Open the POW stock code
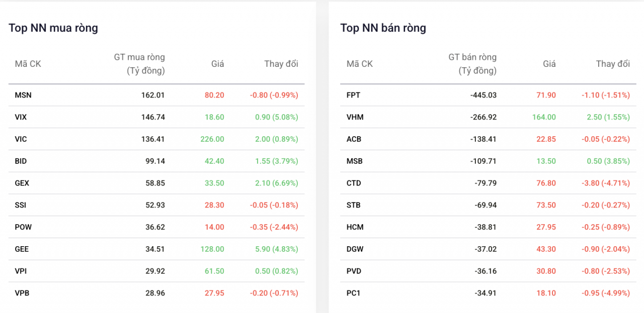The width and height of the screenshot is (644, 313). [x=23, y=227]
